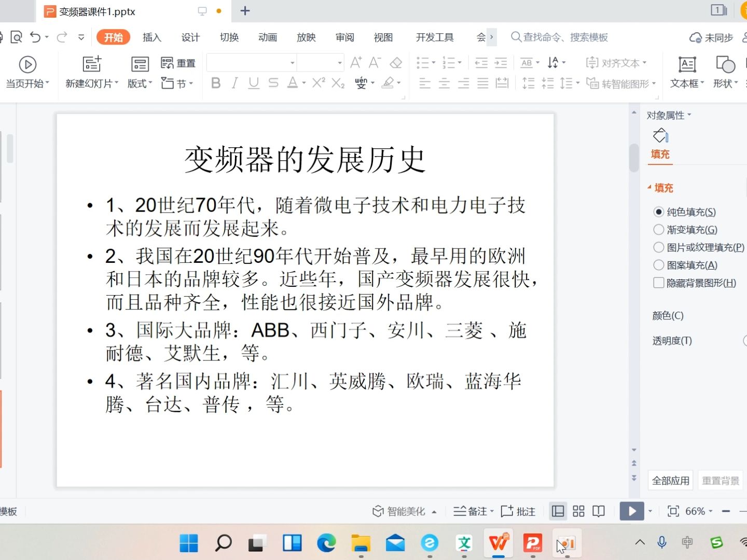Open the font size dropdown
The width and height of the screenshot is (747, 560).
[340, 63]
